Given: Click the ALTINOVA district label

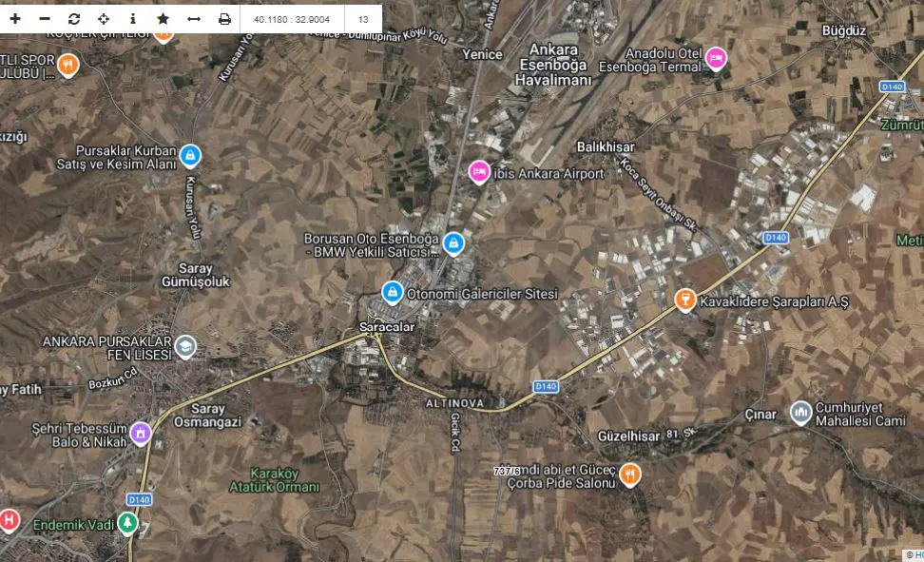Looking at the screenshot, I should tap(455, 403).
